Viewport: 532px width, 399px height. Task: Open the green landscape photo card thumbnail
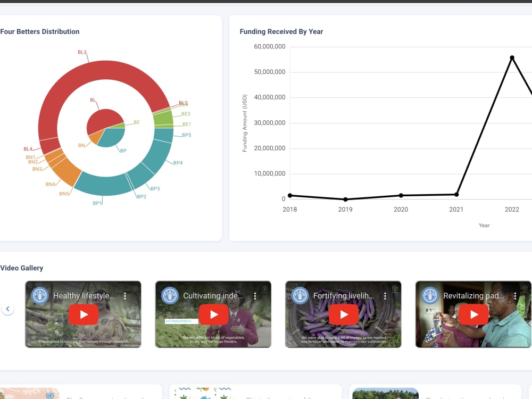[x=385, y=393]
